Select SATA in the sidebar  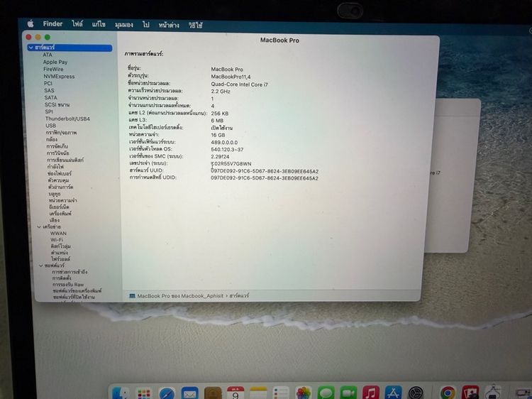click(x=51, y=97)
